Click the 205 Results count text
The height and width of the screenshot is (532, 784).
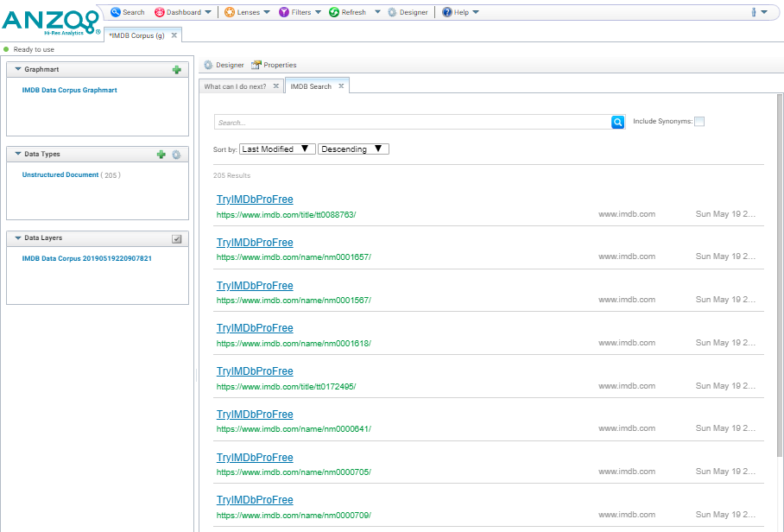231,175
